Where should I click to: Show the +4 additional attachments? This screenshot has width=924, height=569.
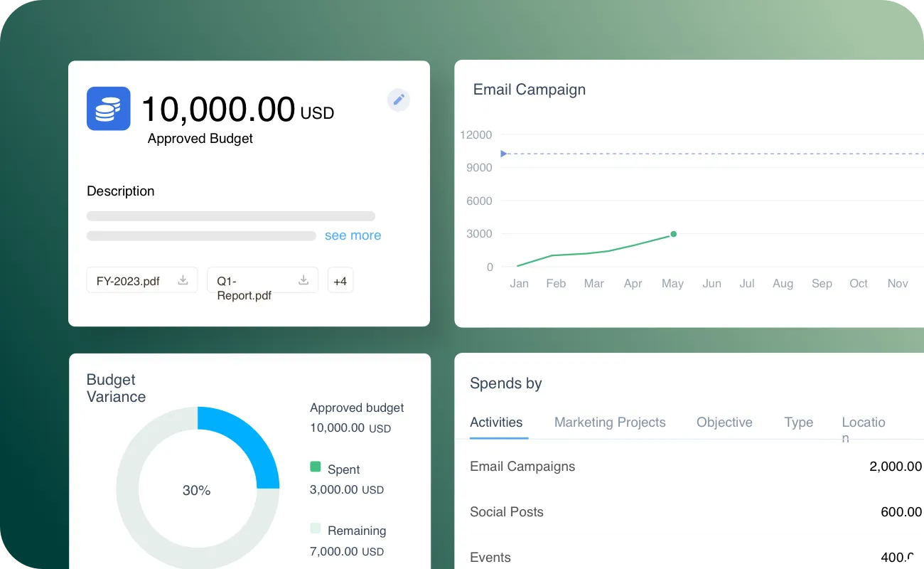(340, 281)
